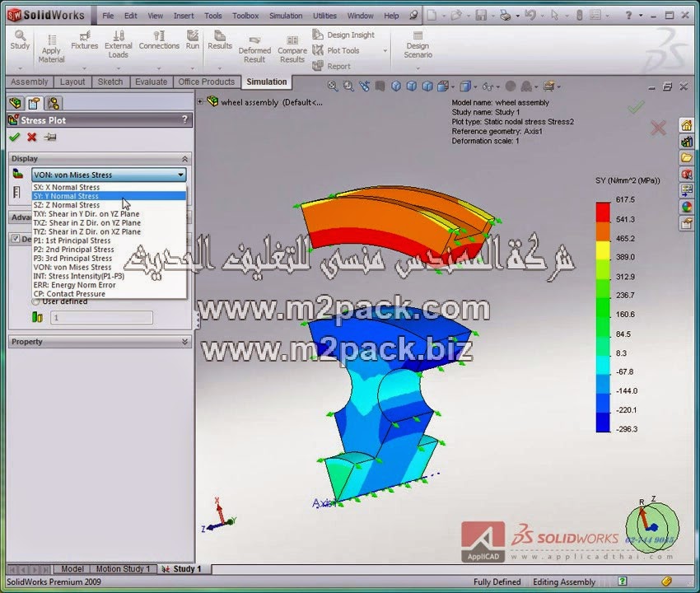Viewport: 700px width, 593px height.
Task: Switch to the Office Products tab
Action: pyautogui.click(x=206, y=82)
